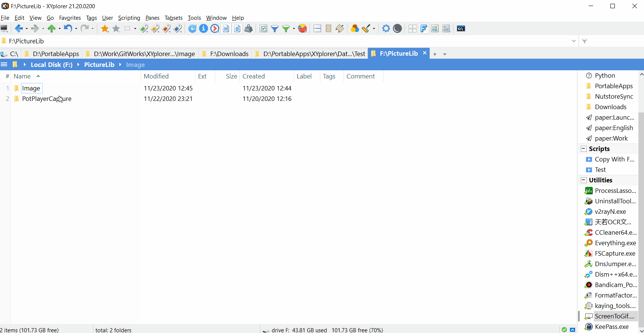Screen dimensions: 644x333
Task: Collapse the Utilities section
Action: click(583, 180)
